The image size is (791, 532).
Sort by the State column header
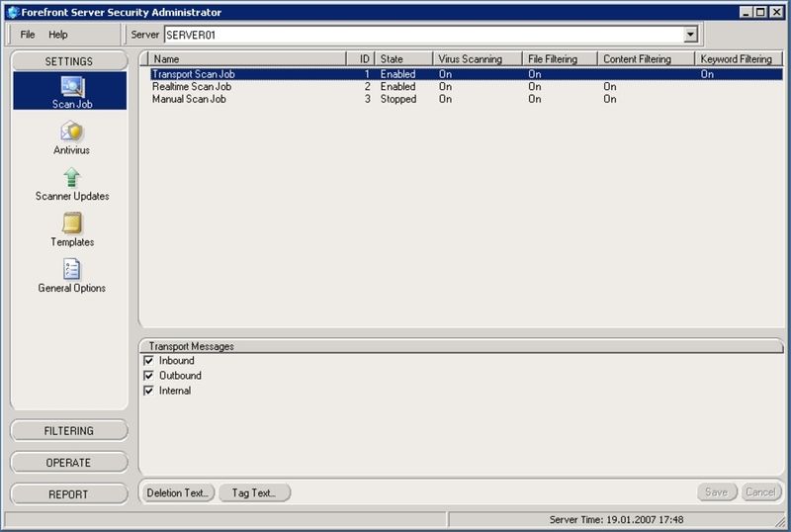point(403,59)
